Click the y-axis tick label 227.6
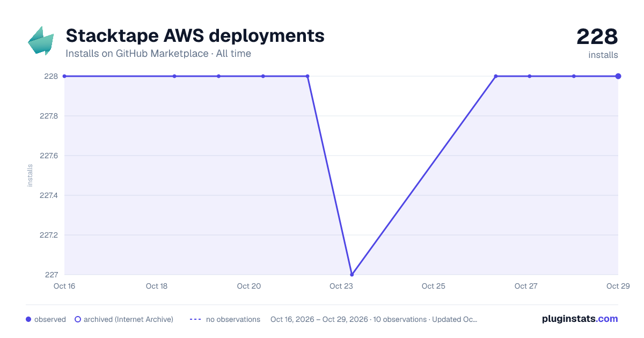644x338 pixels. (x=49, y=156)
